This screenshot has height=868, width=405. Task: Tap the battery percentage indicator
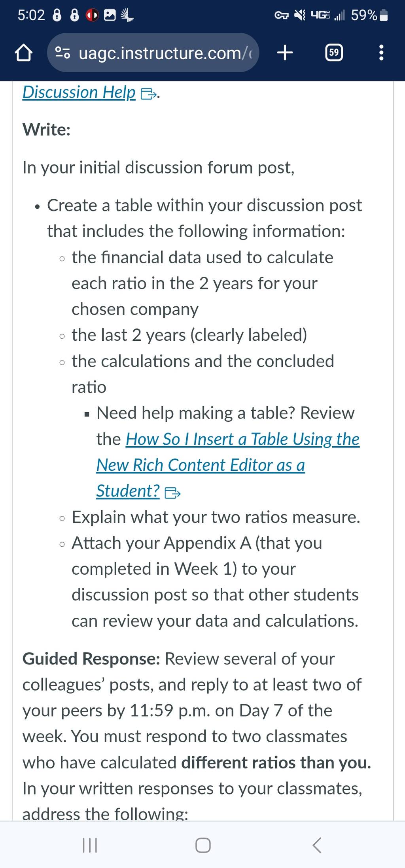tap(364, 15)
